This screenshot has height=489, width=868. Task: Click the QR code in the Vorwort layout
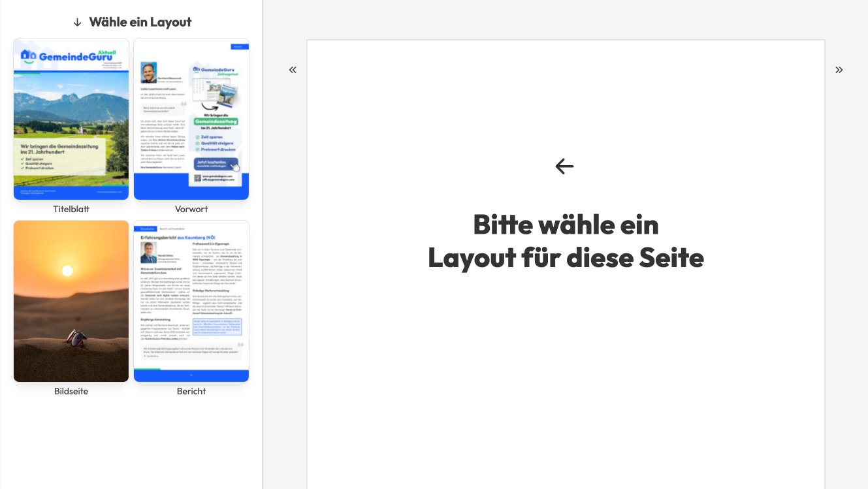click(197, 178)
